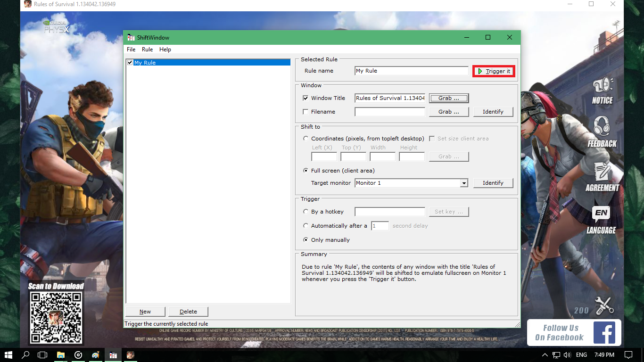Click the Delete rule button
The height and width of the screenshot is (362, 644).
point(188,312)
